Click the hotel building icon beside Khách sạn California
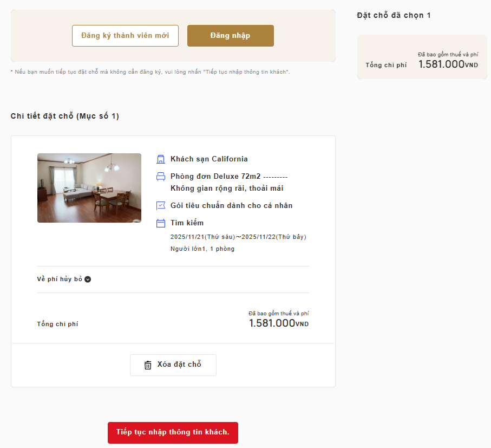Viewport: 491px width, 448px height. [x=160, y=159]
